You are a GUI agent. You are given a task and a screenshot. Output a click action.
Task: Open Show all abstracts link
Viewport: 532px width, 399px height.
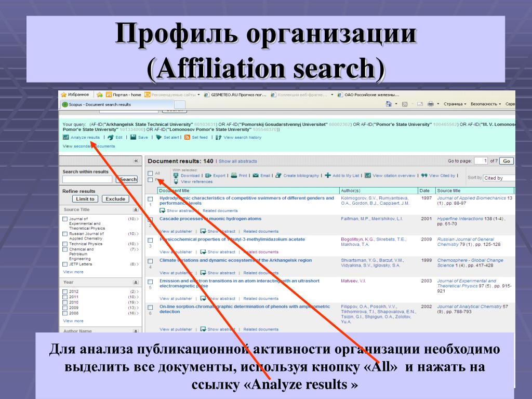coord(237,161)
